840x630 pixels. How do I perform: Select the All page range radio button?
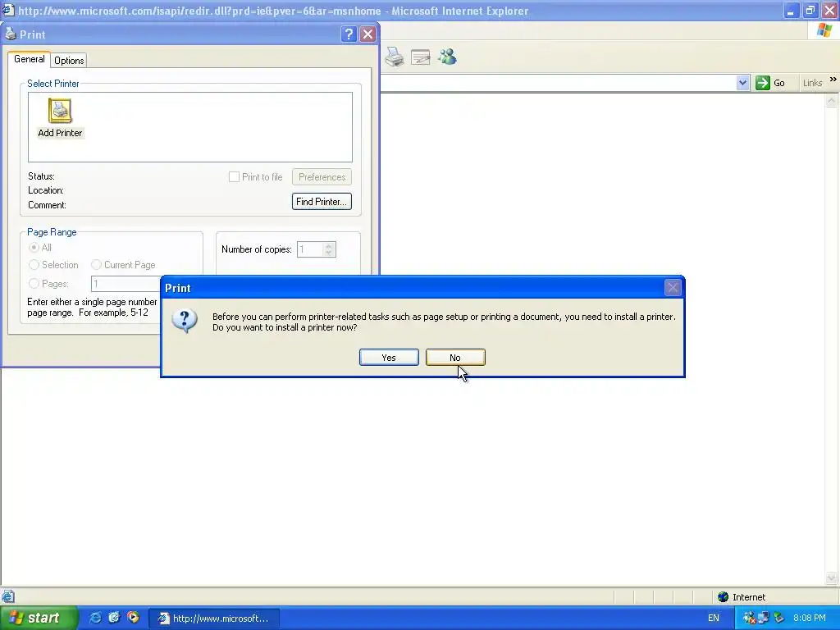34,248
